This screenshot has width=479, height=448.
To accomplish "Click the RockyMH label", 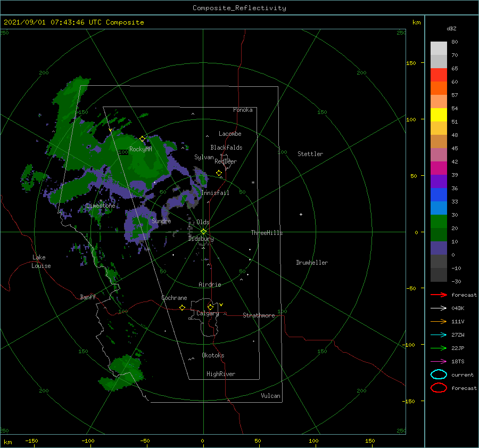I will click(x=141, y=149).
